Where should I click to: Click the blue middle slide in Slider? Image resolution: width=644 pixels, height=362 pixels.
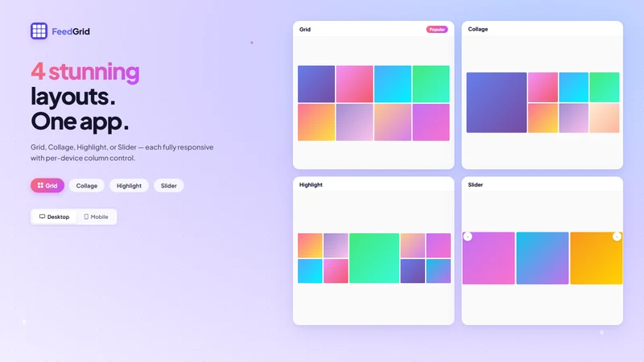pos(543,258)
